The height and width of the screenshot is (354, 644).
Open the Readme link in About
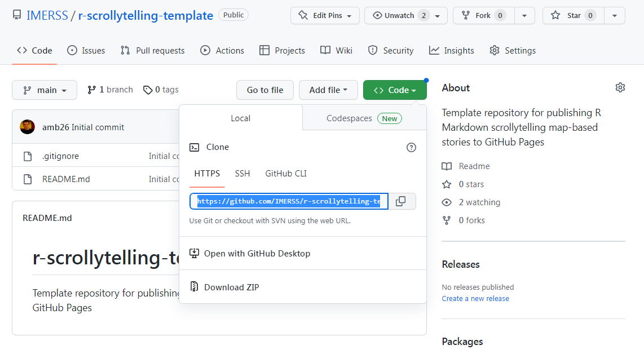pyautogui.click(x=466, y=166)
